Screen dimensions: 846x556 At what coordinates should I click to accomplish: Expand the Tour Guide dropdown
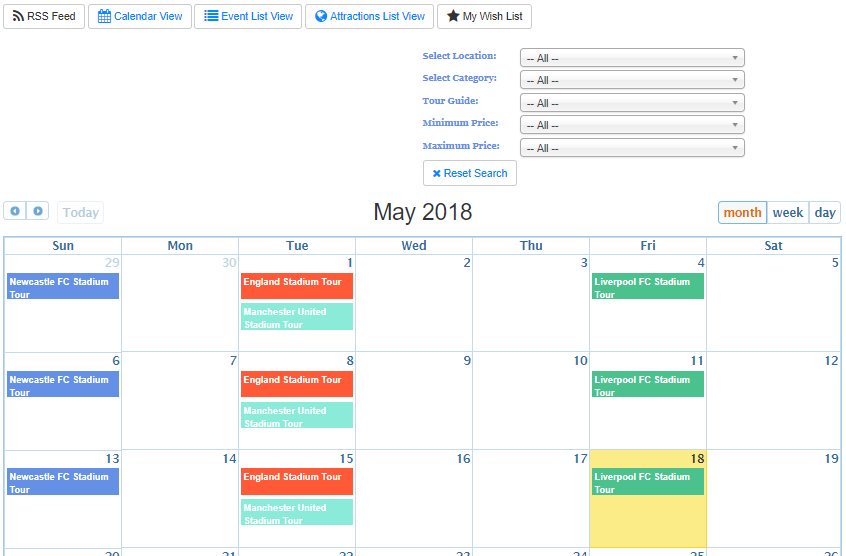click(632, 102)
